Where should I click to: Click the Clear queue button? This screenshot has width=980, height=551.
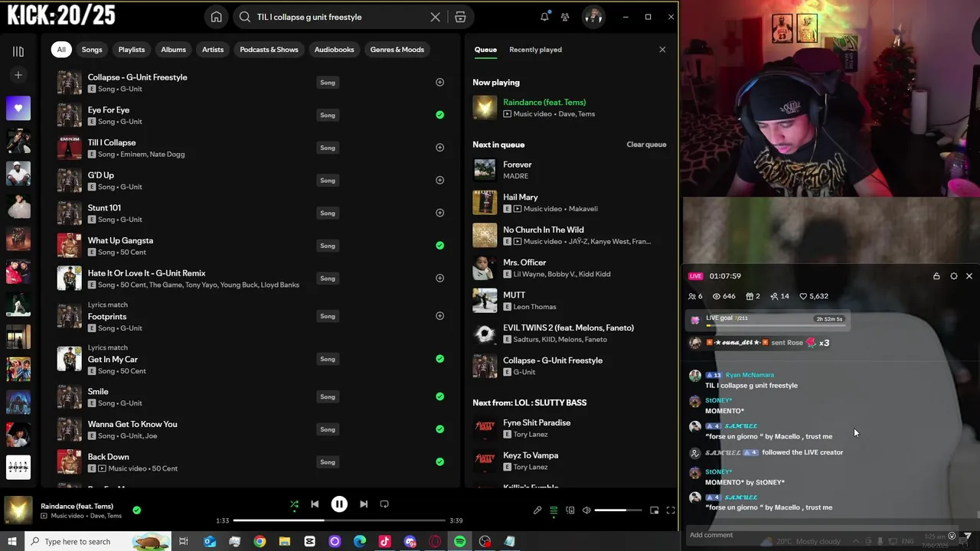coord(646,145)
